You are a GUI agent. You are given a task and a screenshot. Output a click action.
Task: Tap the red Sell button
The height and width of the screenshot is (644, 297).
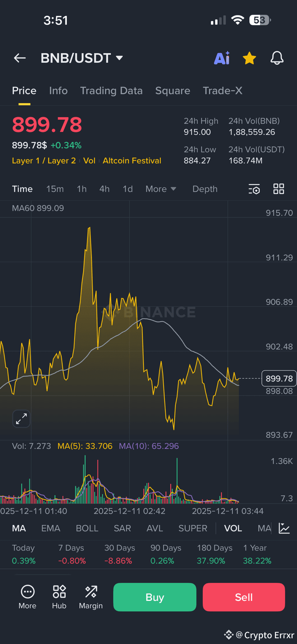coord(244,597)
